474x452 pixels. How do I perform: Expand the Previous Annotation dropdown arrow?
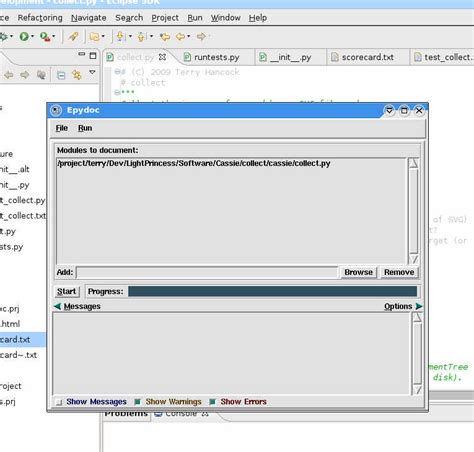[151, 36]
